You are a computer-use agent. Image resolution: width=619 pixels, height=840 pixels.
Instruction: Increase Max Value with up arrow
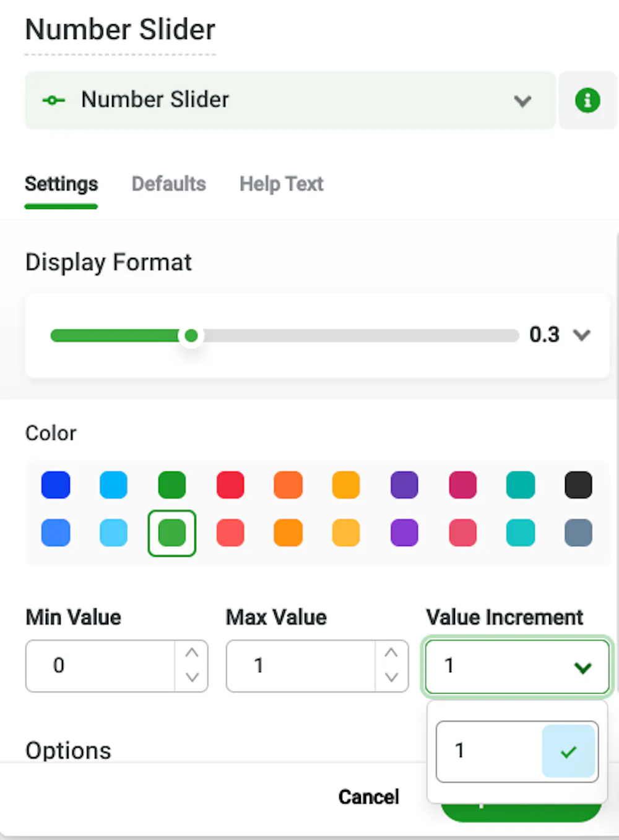click(x=391, y=653)
